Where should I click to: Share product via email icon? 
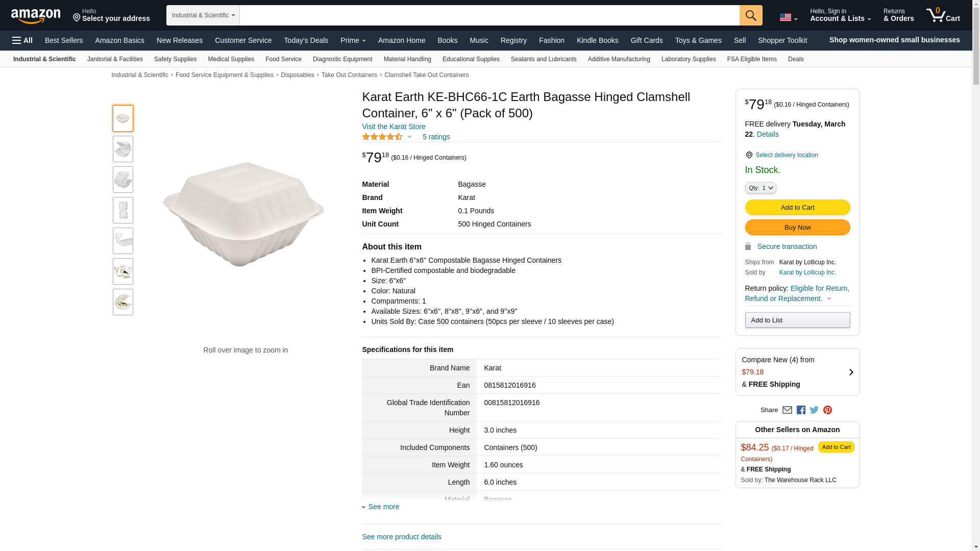coord(787,410)
